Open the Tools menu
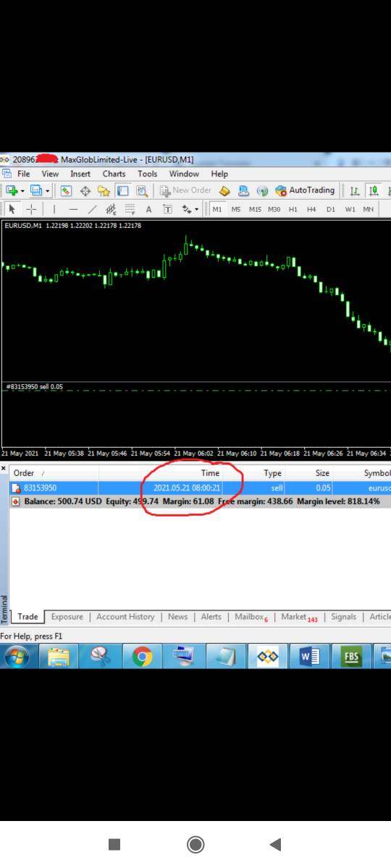391x868 pixels. click(148, 174)
